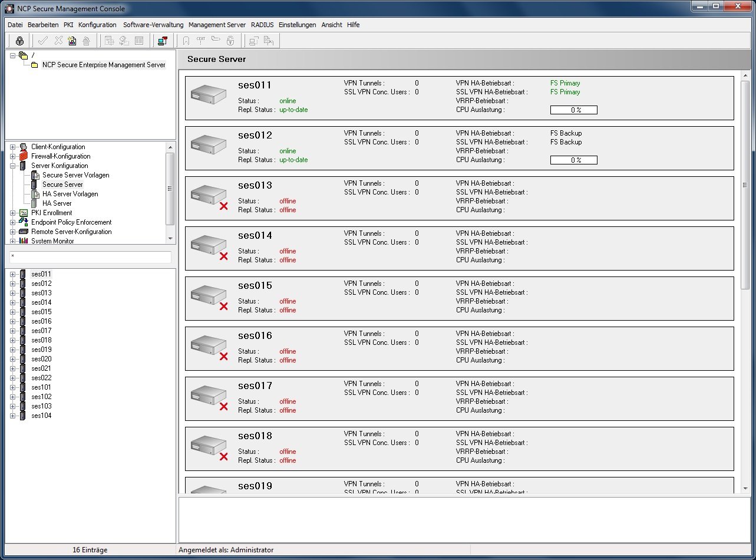Click the trash delete icon in toolbar

point(87,41)
